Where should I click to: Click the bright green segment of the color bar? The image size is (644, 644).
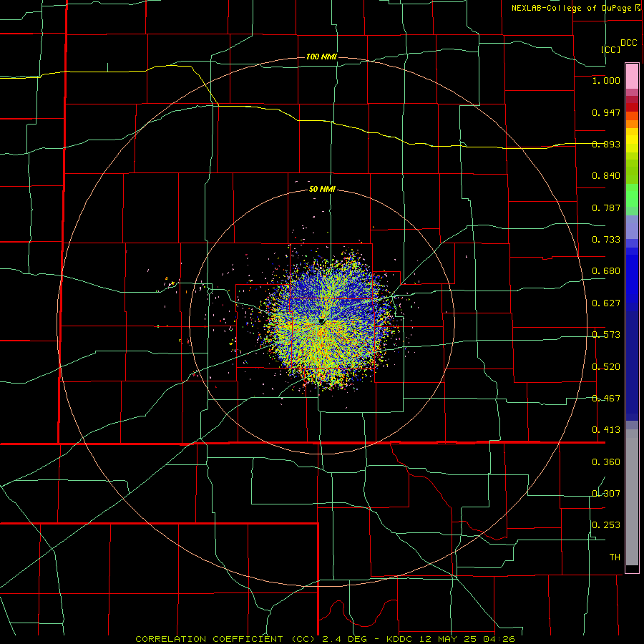(x=632, y=195)
